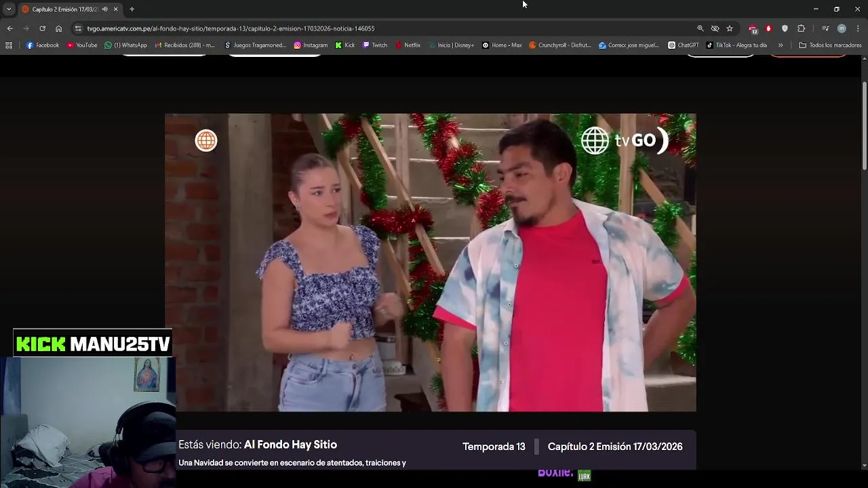
Task: Open the TikTok bookmark
Action: (x=736, y=45)
